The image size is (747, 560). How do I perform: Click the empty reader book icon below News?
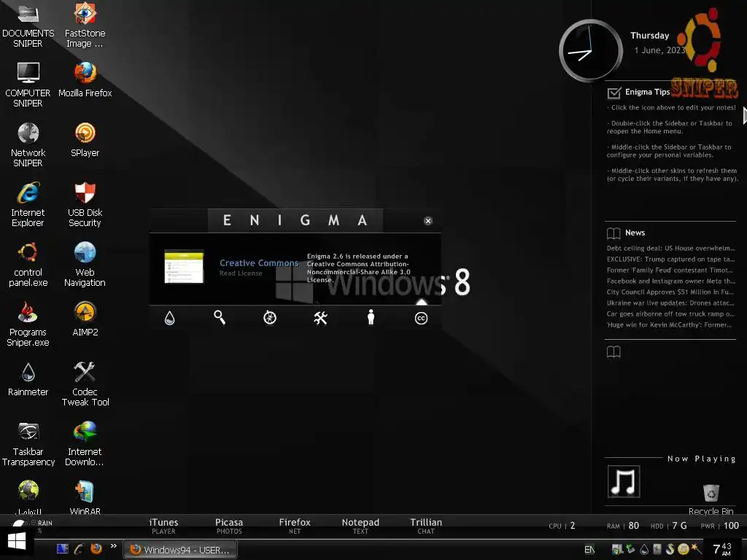tap(614, 352)
